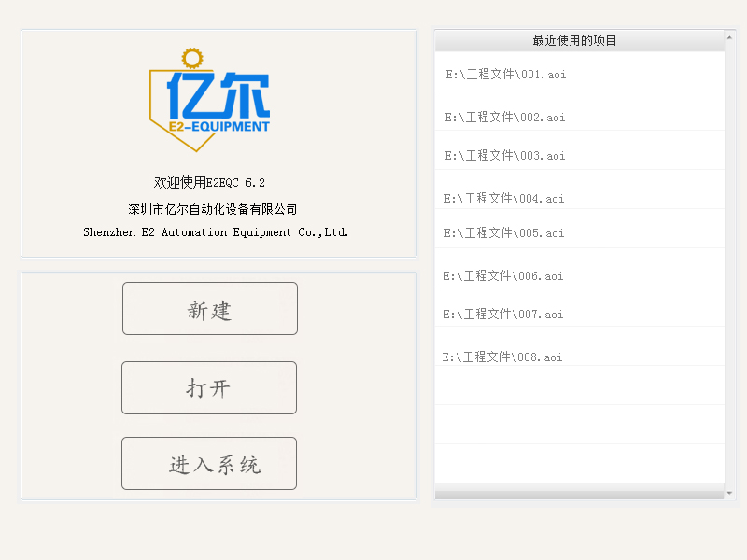Click the 新建 button to create new project

pyautogui.click(x=209, y=308)
